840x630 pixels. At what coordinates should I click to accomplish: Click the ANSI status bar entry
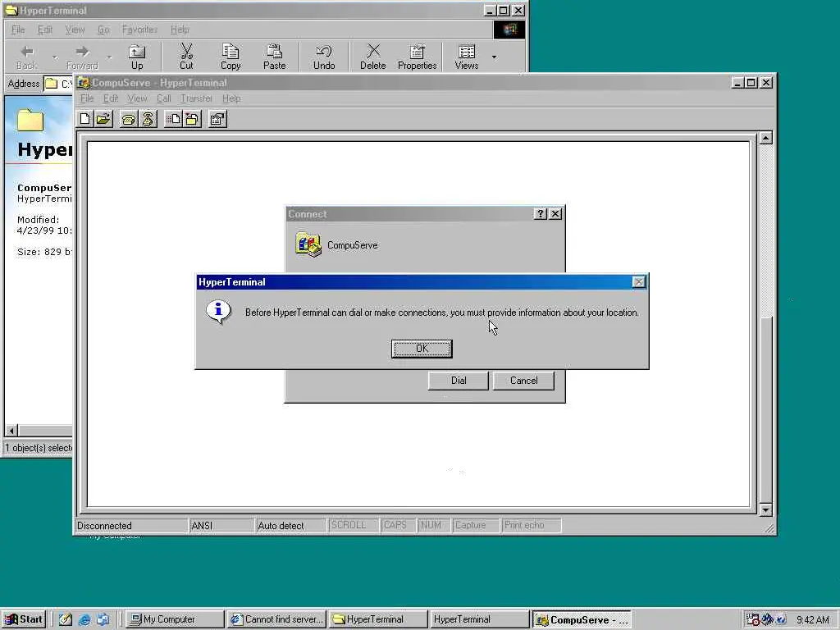point(221,526)
